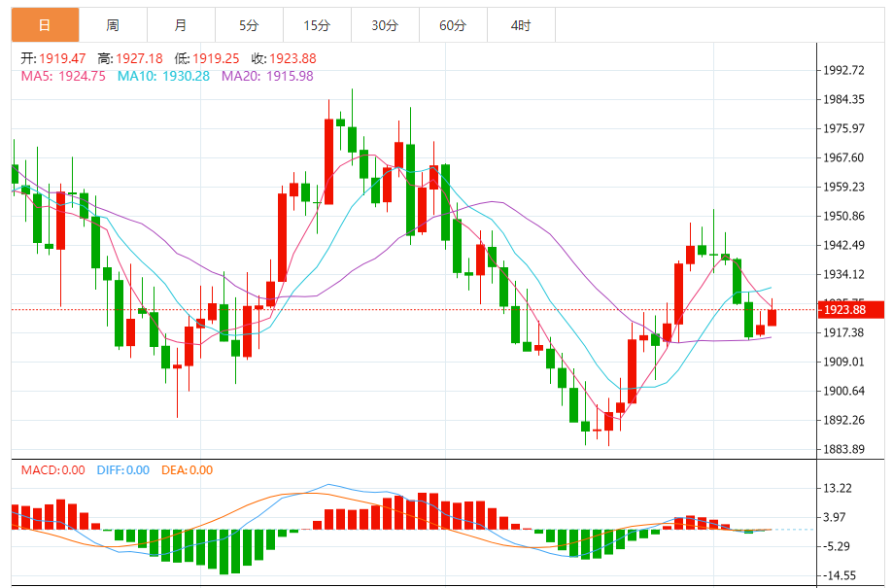The width and height of the screenshot is (893, 588).
Task: Switch to the 月 monthly tab
Action: [181, 25]
